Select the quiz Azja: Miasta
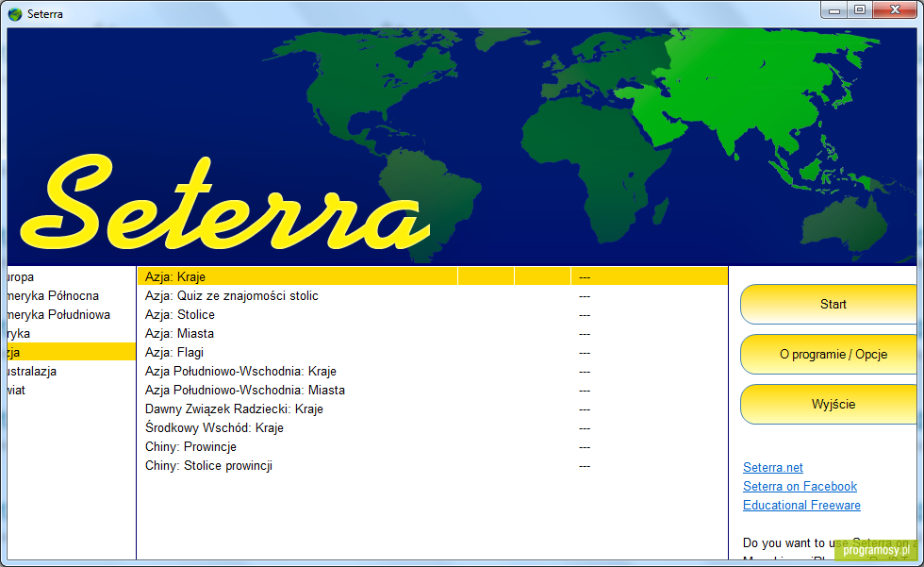Image resolution: width=924 pixels, height=567 pixels. pyautogui.click(x=433, y=334)
